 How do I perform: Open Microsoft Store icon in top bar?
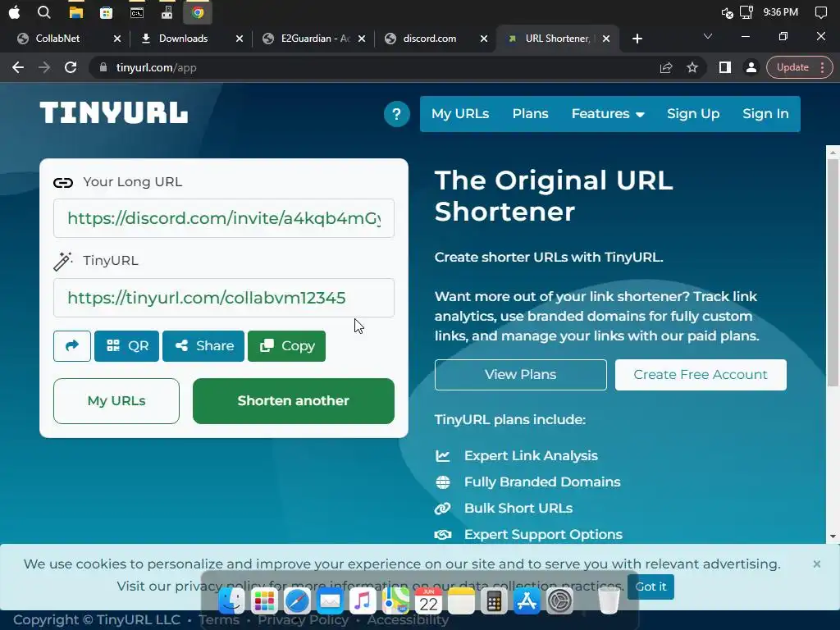(x=106, y=12)
